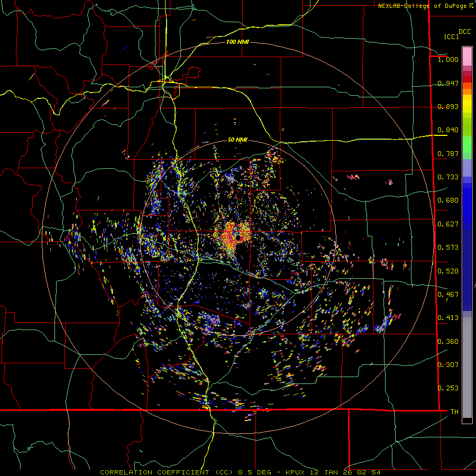This screenshot has width=476, height=476.
Task: Click the 0.893 legend value
Action: click(x=448, y=106)
